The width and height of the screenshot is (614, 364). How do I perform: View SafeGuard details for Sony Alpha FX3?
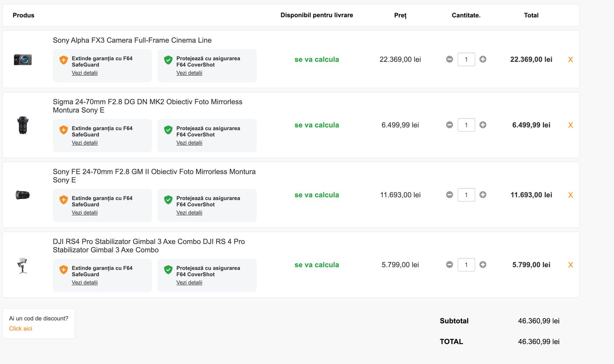pyautogui.click(x=84, y=73)
